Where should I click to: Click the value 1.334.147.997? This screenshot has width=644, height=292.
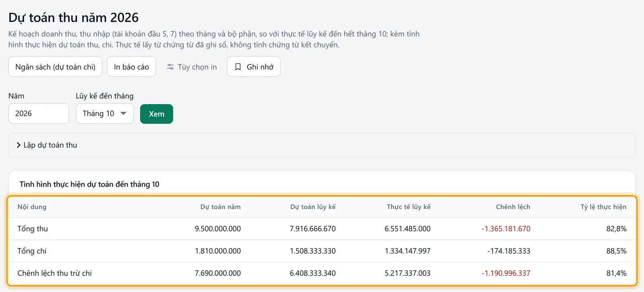407,251
